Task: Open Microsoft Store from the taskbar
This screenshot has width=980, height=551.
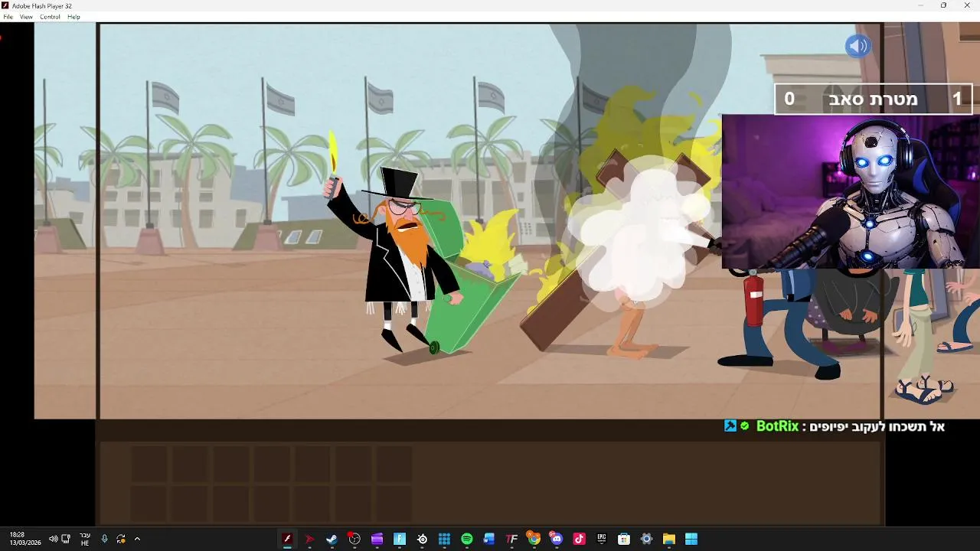Action: click(624, 539)
